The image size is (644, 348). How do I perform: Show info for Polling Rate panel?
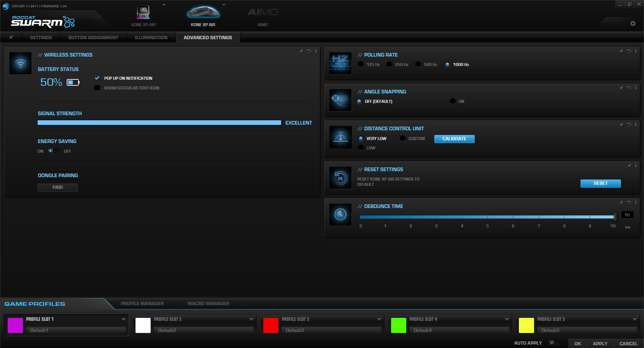tap(636, 51)
